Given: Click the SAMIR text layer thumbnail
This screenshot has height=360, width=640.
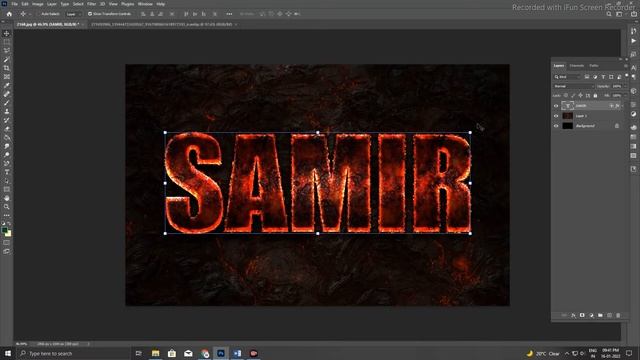Looking at the screenshot, I should tap(567, 106).
